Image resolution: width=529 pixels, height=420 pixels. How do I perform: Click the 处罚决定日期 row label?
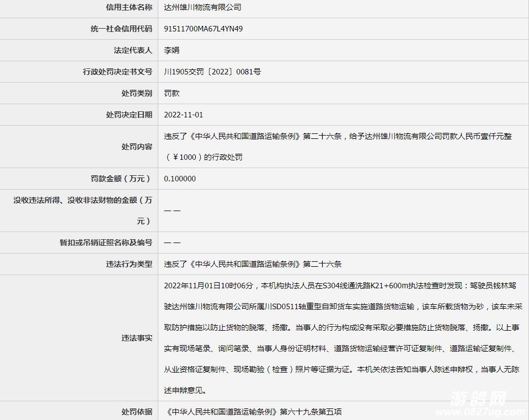(x=129, y=115)
